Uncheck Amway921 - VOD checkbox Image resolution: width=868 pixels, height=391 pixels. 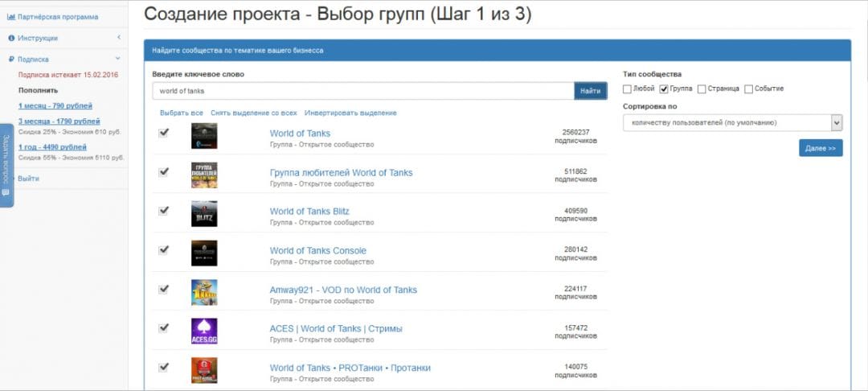[x=163, y=289]
